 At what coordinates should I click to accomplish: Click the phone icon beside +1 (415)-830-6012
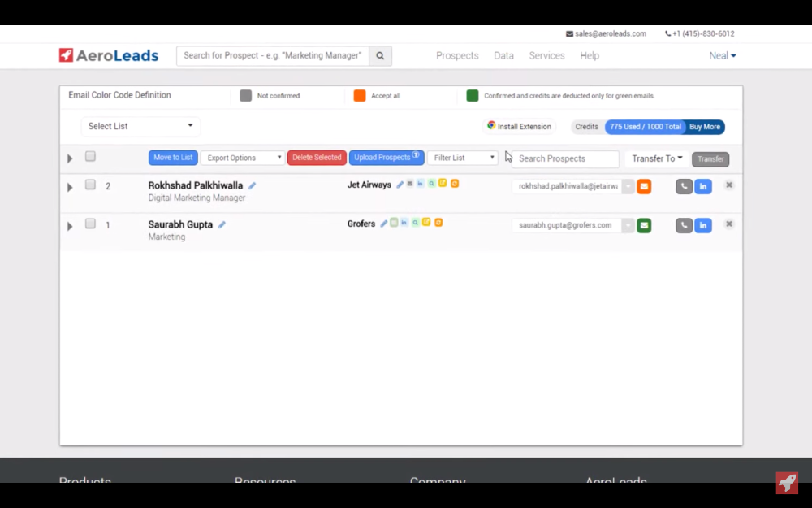[667, 33]
